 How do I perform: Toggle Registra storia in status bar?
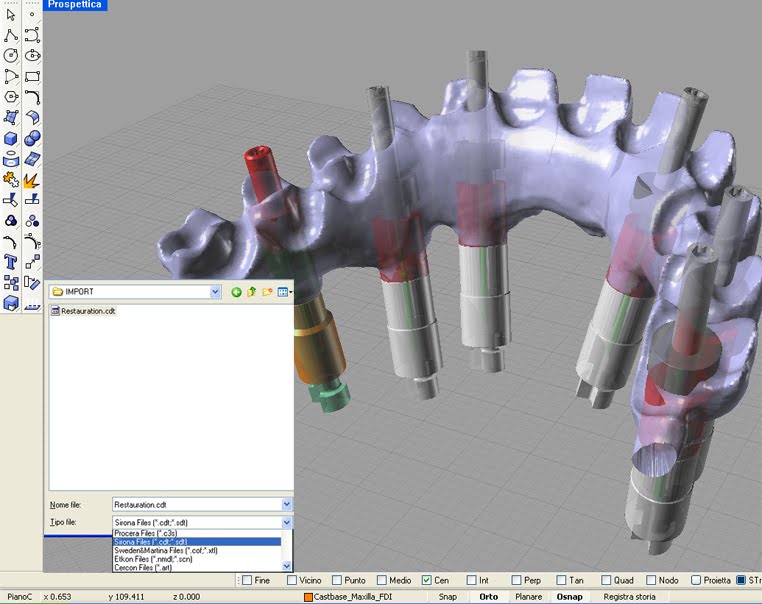629,597
